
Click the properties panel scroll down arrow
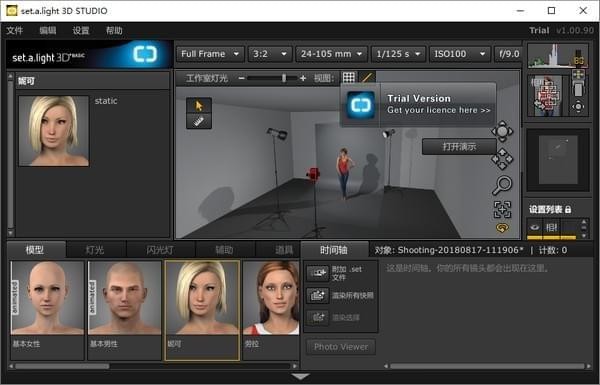[x=10, y=233]
